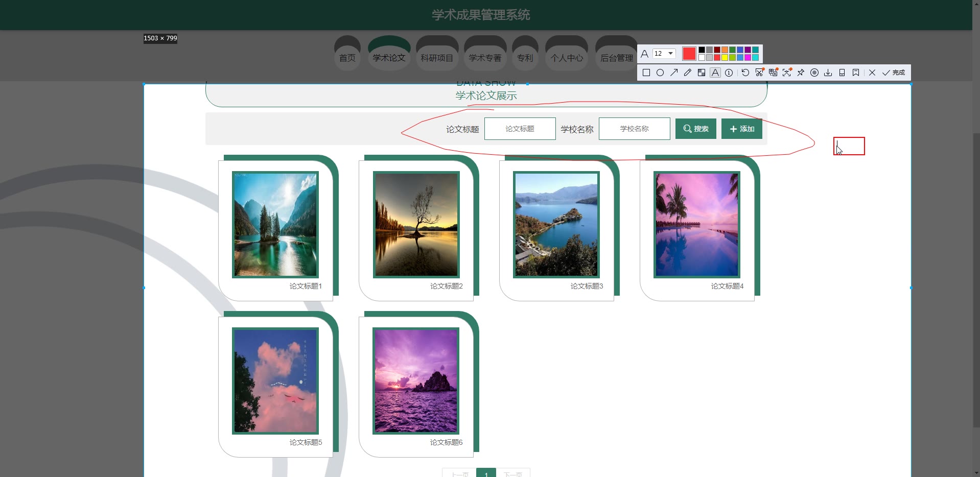Undo the last annotation
The width and height of the screenshot is (980, 477).
(x=745, y=73)
